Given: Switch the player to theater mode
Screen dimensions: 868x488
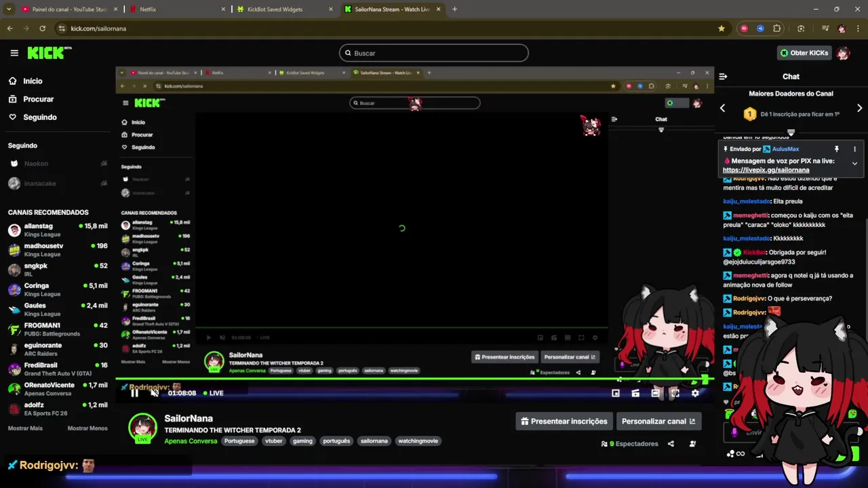Looking at the screenshot, I should click(x=655, y=393).
